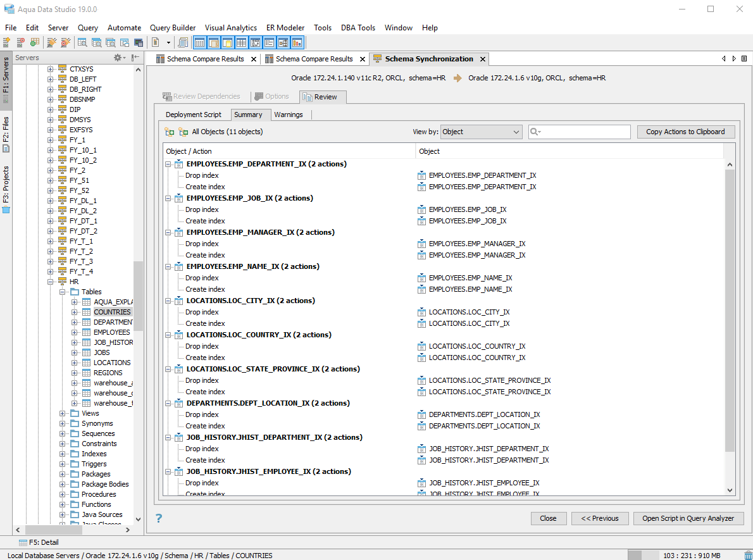This screenshot has height=560, width=753.
Task: Collapse LOCATIONS.LOC_CITY_IX group
Action: (x=168, y=301)
